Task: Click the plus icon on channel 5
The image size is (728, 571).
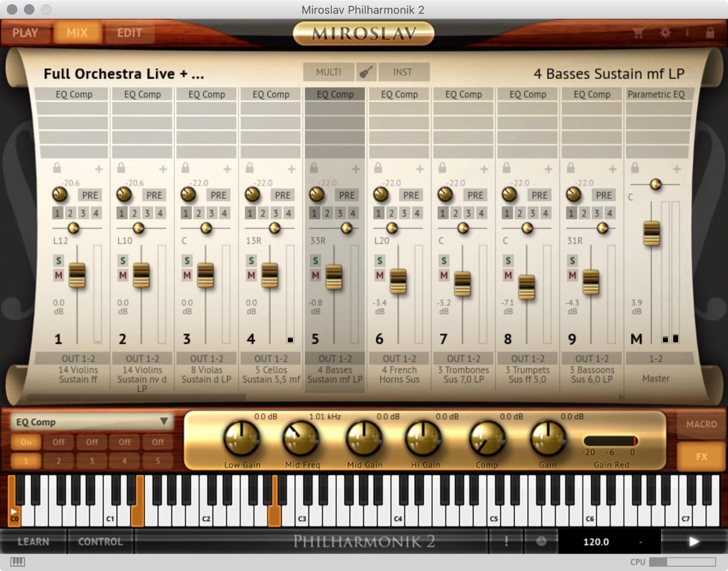Action: 356,169
